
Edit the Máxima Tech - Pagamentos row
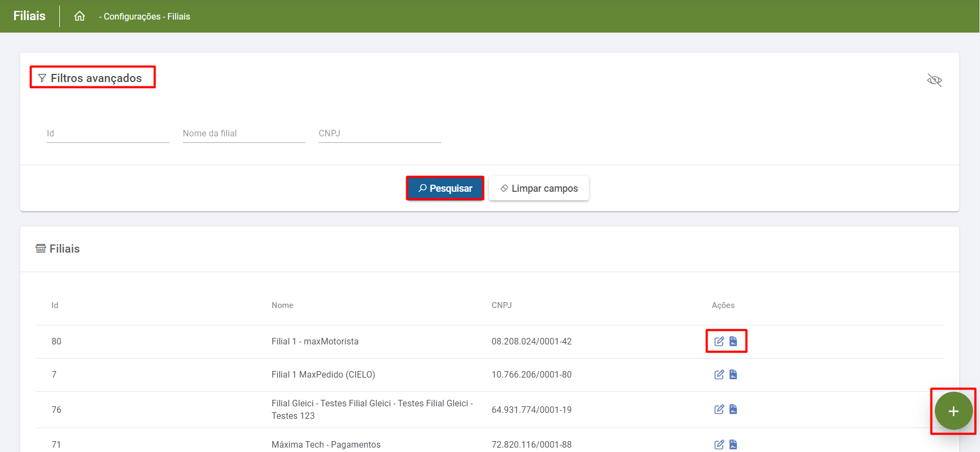click(x=719, y=444)
